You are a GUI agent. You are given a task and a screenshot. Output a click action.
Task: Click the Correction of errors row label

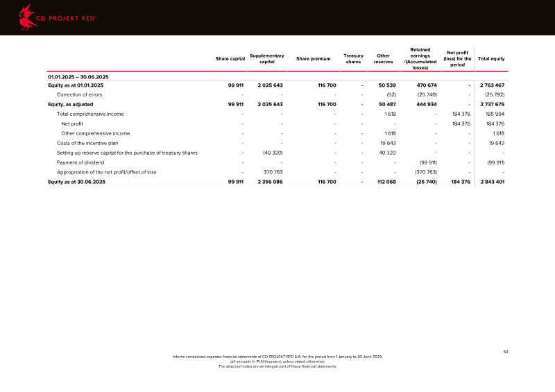click(x=79, y=95)
